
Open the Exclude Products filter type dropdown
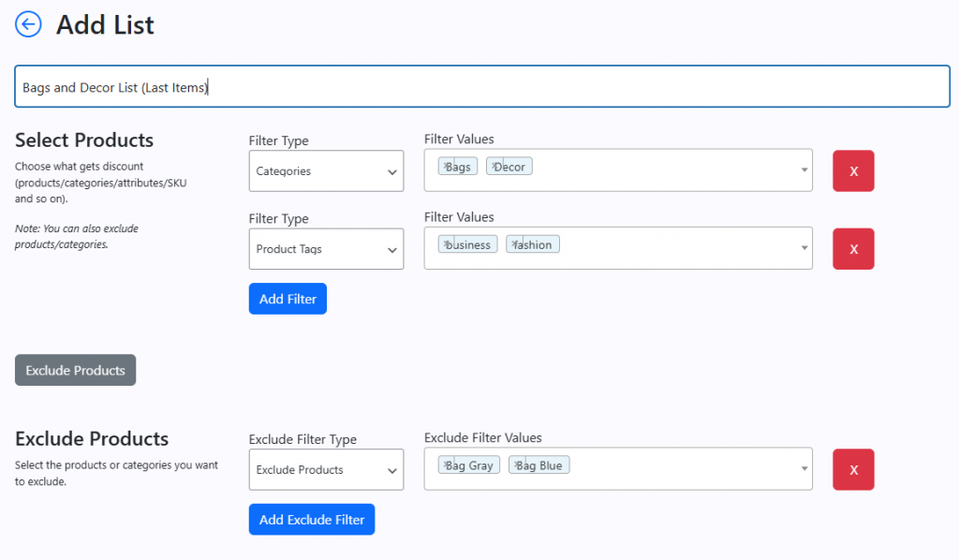click(x=326, y=470)
